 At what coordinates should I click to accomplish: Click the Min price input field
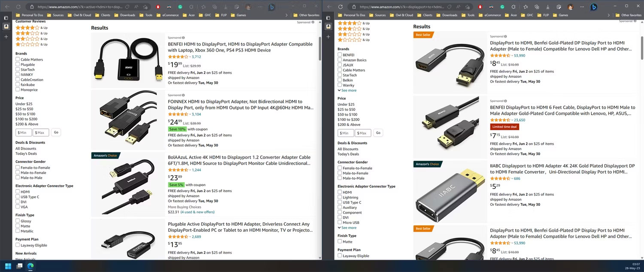point(346,133)
